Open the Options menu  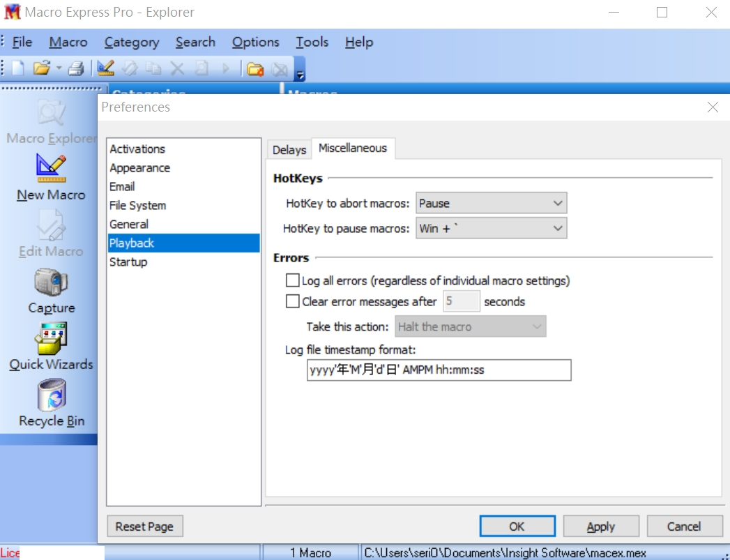coord(256,42)
